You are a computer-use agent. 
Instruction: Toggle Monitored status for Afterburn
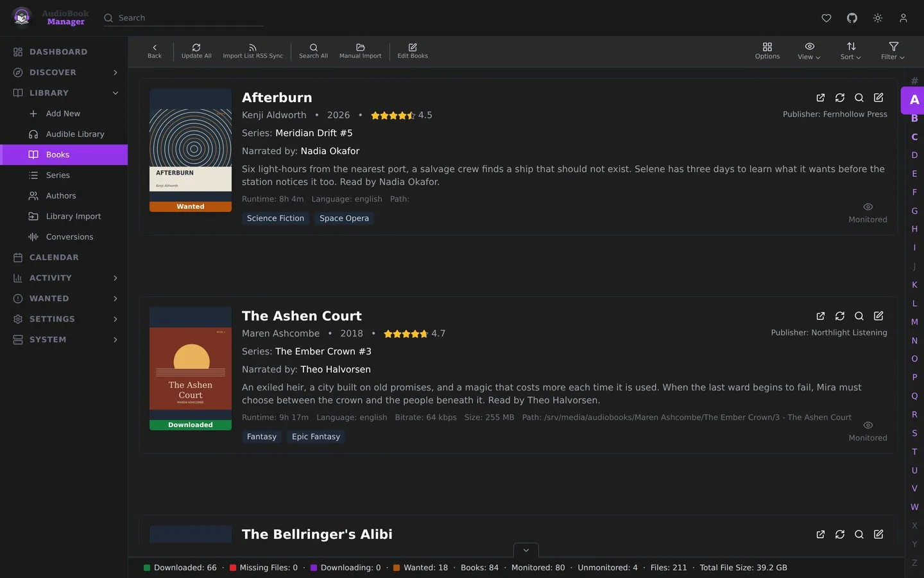click(868, 213)
